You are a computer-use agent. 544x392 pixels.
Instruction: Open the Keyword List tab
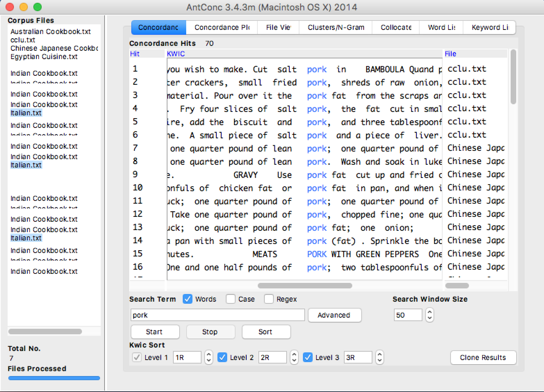coord(489,27)
